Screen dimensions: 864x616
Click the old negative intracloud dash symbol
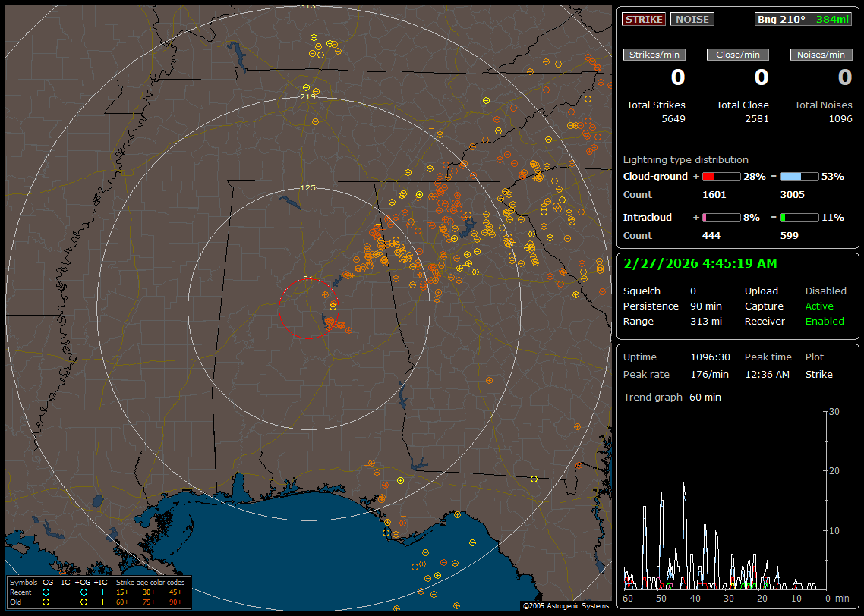coord(65,602)
